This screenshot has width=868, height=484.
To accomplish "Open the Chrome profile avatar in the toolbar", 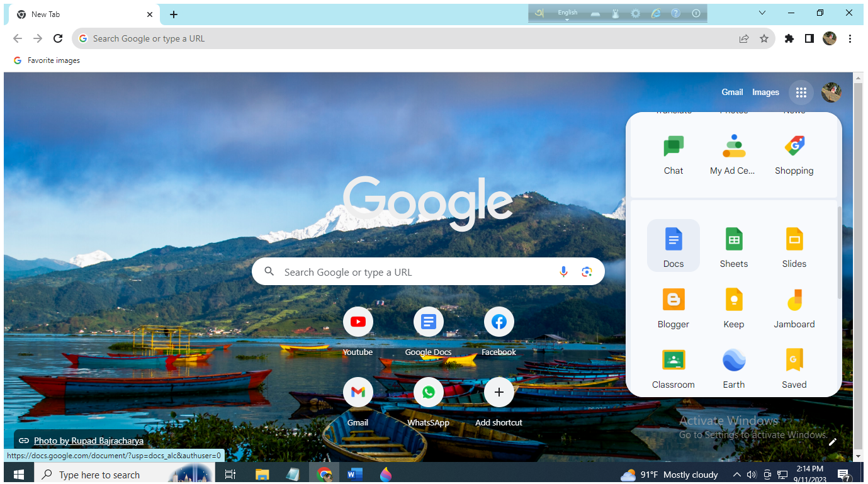I will [830, 38].
